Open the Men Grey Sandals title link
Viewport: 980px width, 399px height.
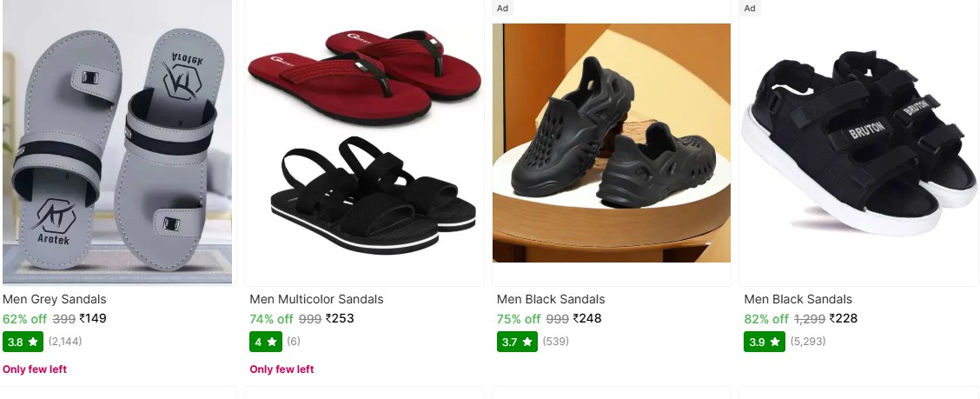coord(55,300)
